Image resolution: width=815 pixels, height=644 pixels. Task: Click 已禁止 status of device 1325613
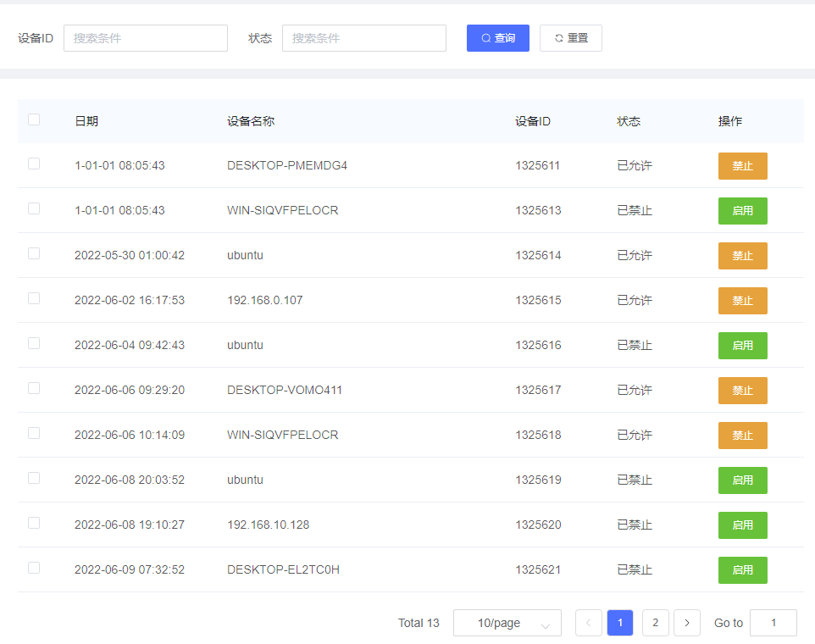[635, 210]
